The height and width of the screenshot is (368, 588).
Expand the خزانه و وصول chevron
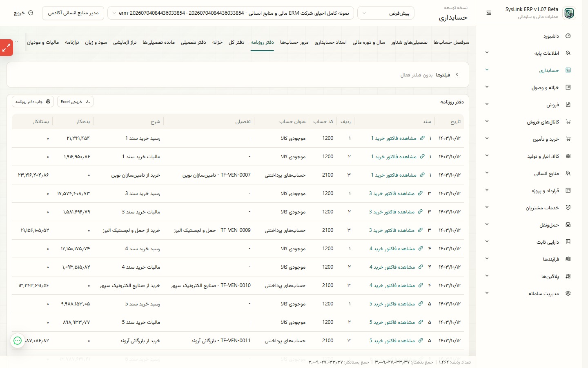click(487, 87)
